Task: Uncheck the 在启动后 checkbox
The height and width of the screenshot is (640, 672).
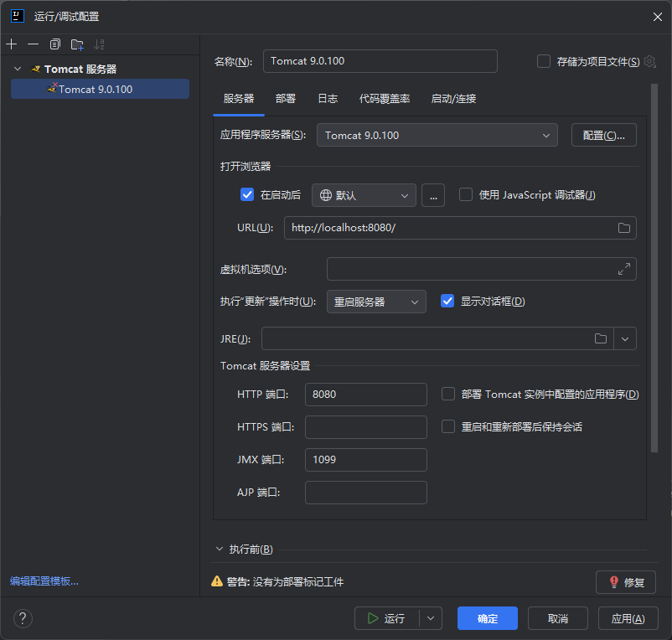Action: click(247, 195)
